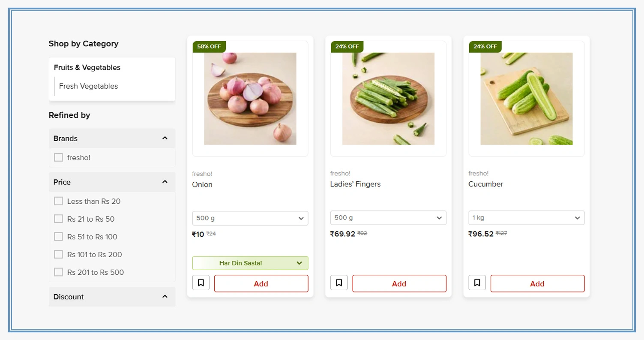This screenshot has height=340, width=644.
Task: Check the Rs 201 to Rs 500 filter
Action: coord(59,272)
